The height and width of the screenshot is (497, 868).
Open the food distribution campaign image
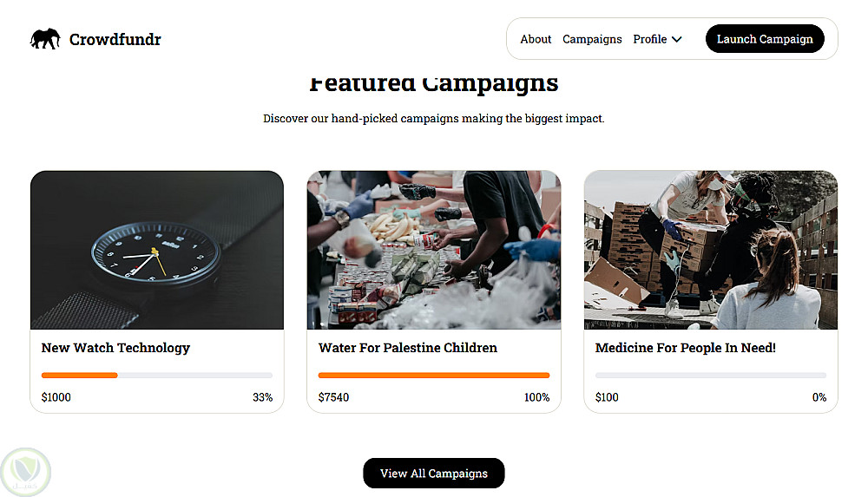coord(434,250)
